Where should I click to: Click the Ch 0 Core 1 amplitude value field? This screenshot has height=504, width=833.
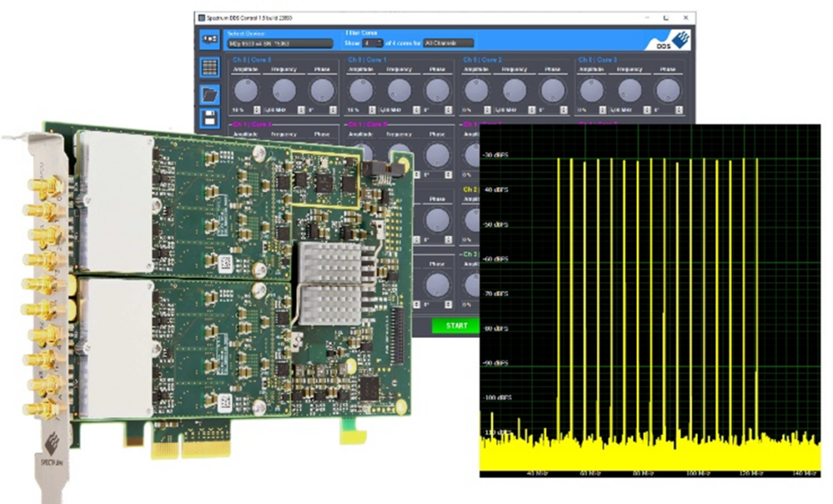click(355, 110)
